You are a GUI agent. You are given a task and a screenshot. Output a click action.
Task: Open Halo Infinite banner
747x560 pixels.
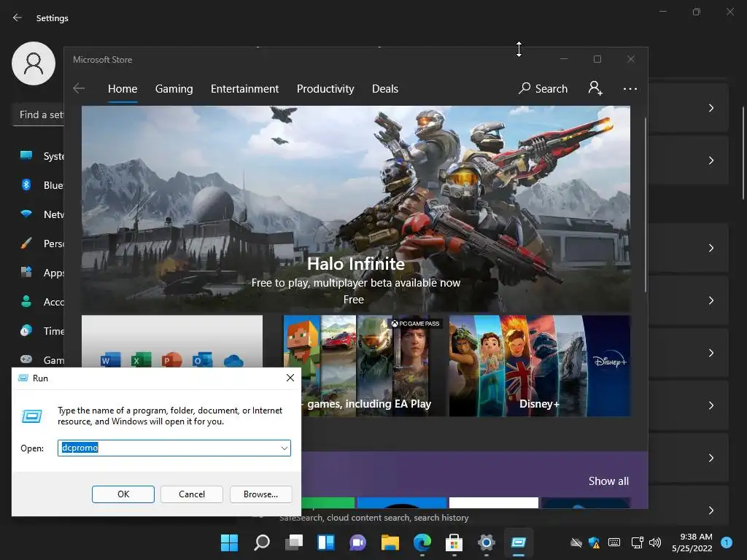[x=356, y=209]
